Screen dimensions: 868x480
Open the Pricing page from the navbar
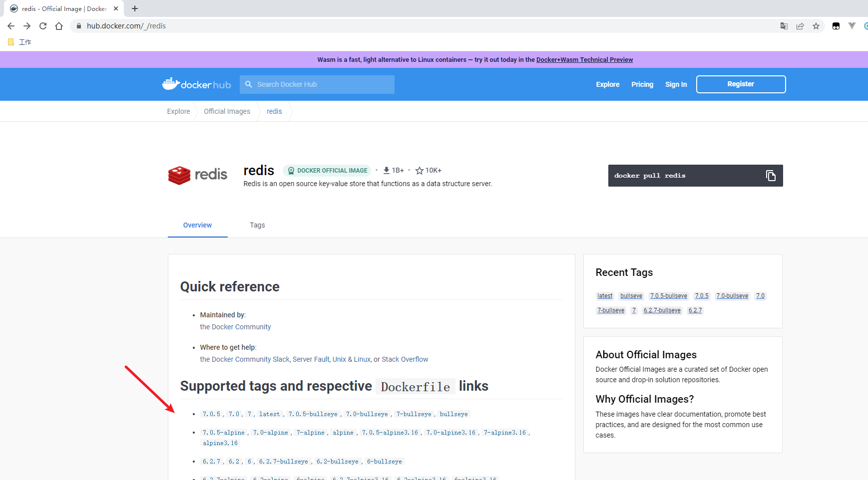642,84
